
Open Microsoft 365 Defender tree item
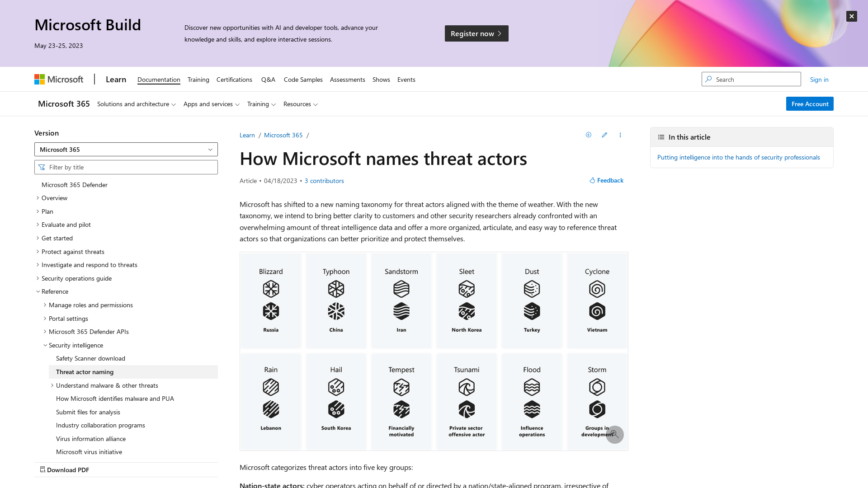pos(75,185)
